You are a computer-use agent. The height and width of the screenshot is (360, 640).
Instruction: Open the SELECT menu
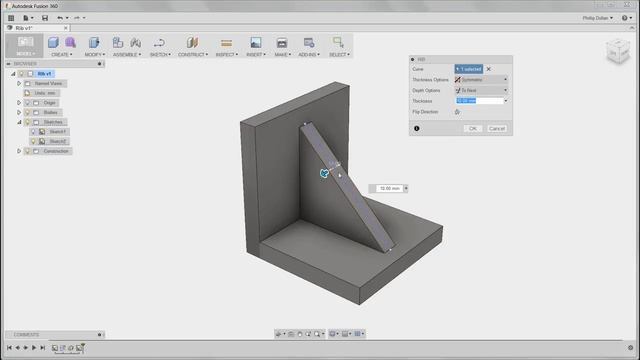(x=340, y=54)
